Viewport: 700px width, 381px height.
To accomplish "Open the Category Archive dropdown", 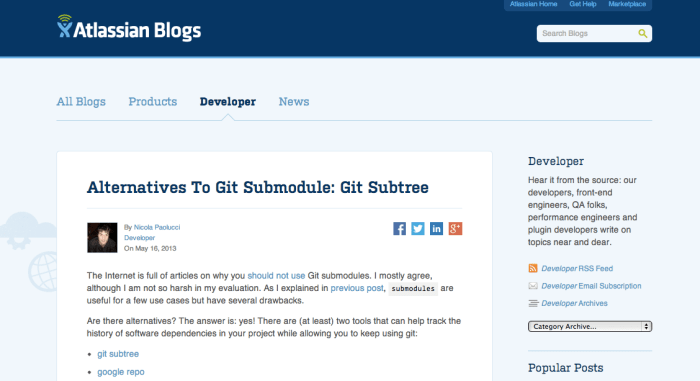I will coord(590,327).
